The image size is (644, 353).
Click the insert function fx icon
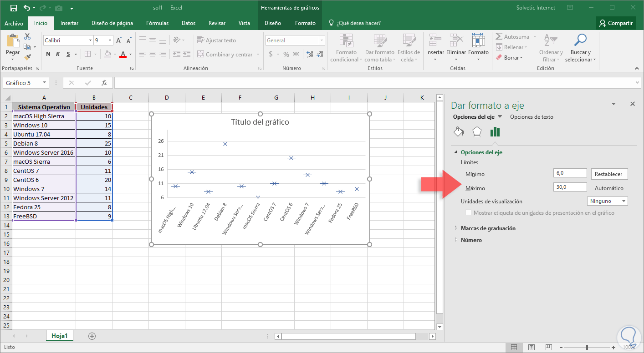click(104, 83)
